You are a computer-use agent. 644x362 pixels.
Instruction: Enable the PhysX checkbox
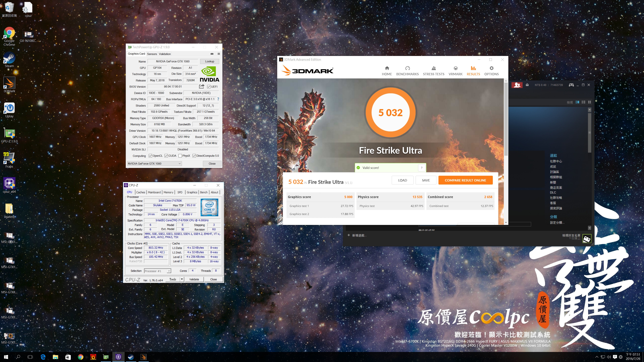click(180, 156)
